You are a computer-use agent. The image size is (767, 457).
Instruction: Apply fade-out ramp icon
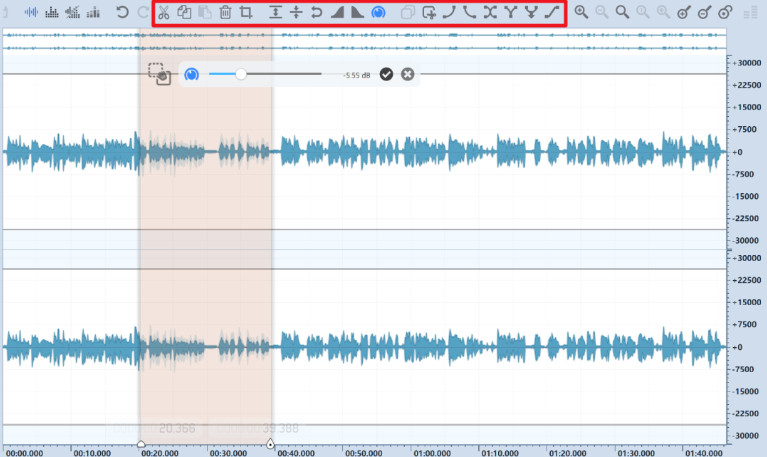tap(358, 12)
